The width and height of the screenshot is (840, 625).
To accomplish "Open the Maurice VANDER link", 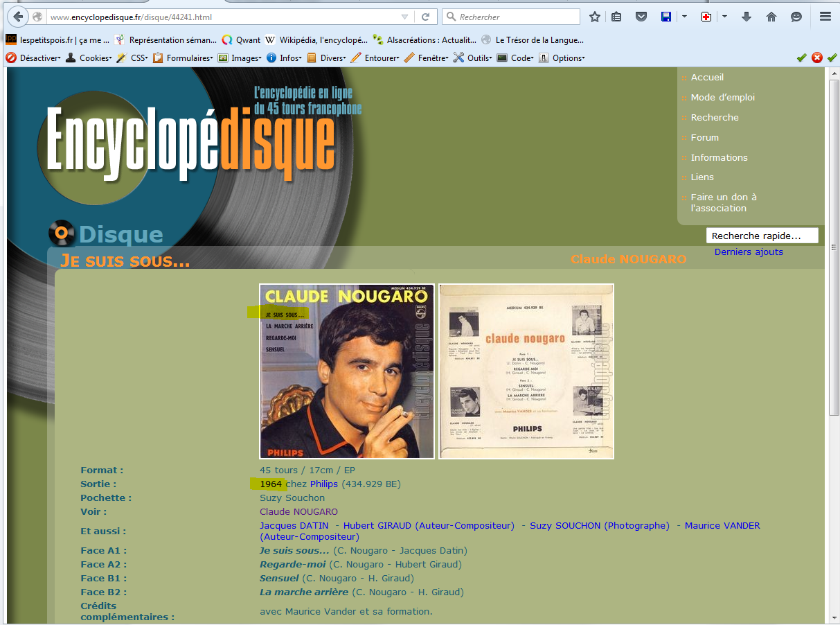I will point(722,526).
